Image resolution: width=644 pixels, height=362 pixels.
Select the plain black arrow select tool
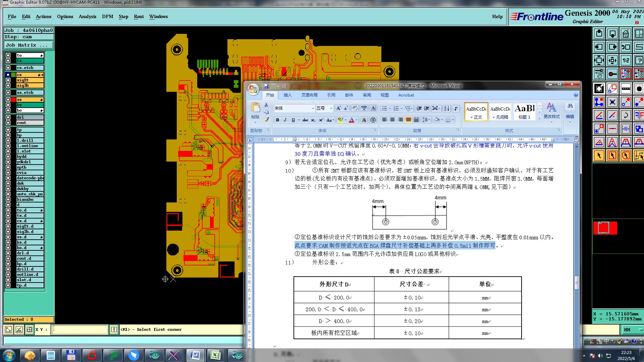click(x=599, y=156)
